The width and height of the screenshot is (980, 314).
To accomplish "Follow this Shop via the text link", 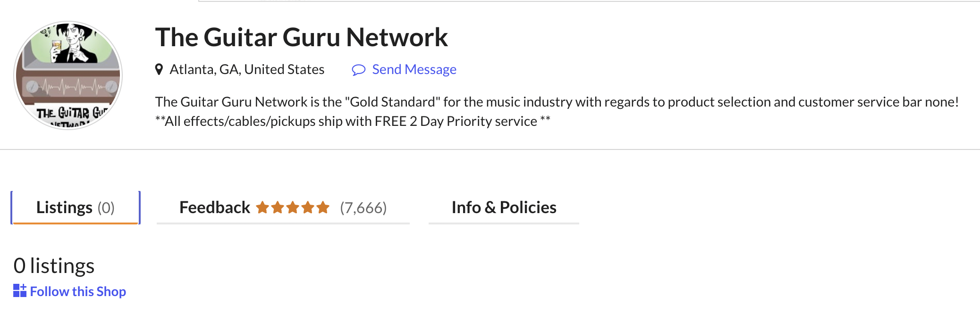I will 78,291.
